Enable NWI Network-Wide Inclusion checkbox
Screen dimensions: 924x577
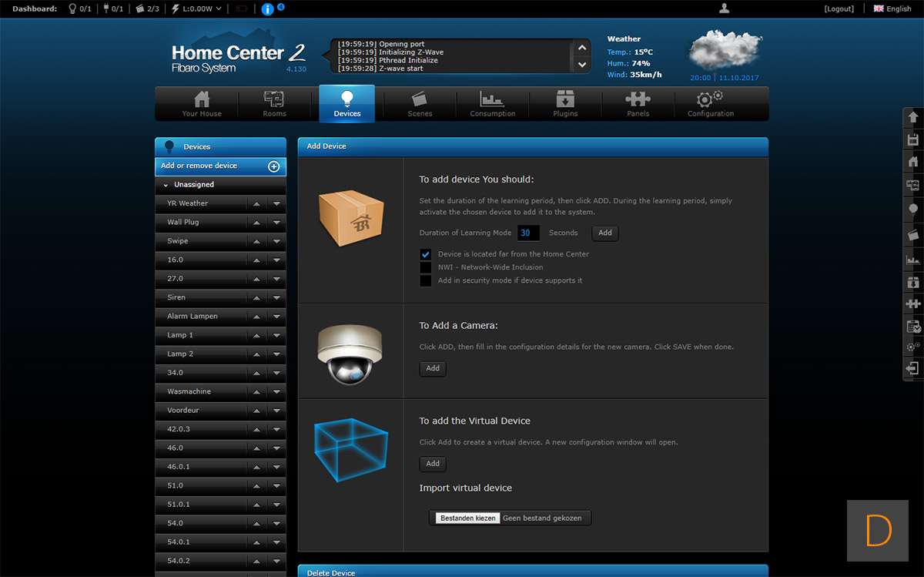[x=425, y=267]
